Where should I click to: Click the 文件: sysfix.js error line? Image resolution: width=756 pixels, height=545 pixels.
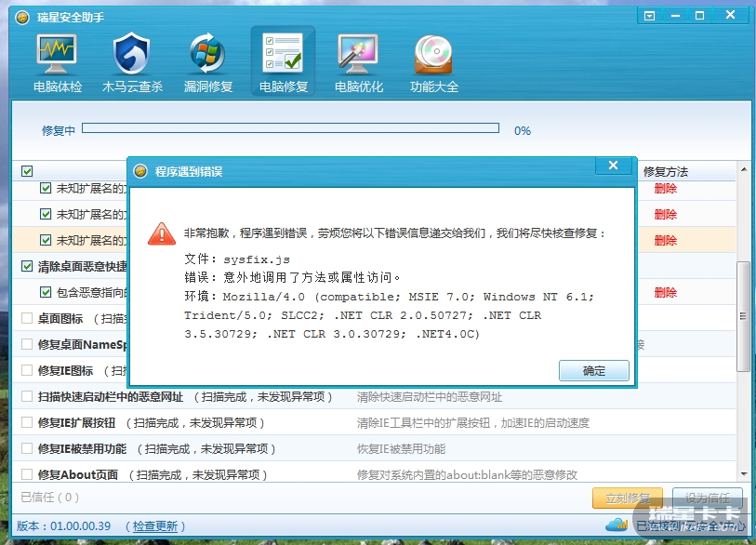(x=237, y=259)
